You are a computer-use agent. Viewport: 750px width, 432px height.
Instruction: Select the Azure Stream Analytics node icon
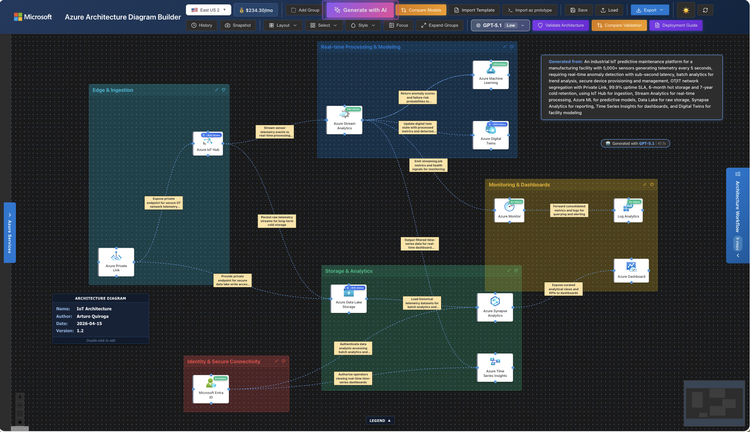pos(344,115)
